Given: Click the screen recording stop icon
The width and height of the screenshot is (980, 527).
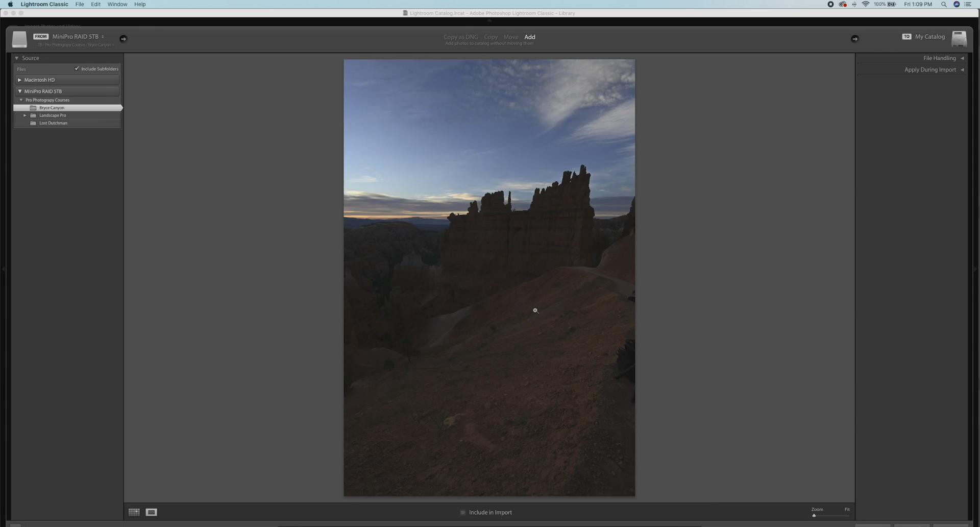Looking at the screenshot, I should coord(830,4).
